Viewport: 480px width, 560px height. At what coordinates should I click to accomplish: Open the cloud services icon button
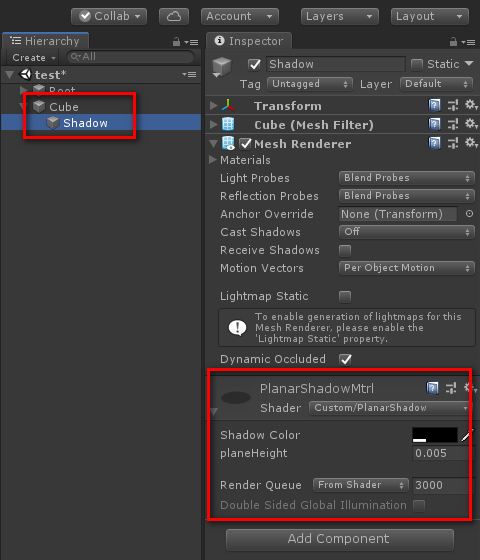pos(174,16)
